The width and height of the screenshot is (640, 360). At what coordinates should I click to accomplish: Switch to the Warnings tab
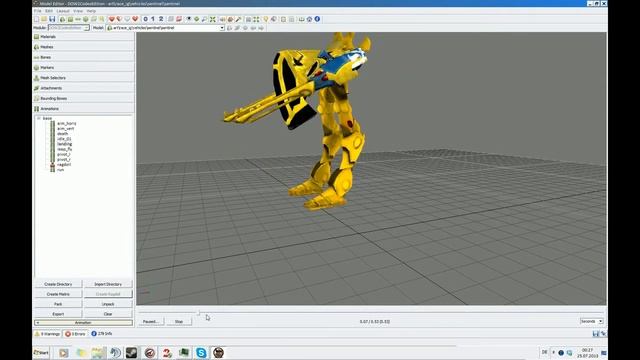pyautogui.click(x=48, y=334)
